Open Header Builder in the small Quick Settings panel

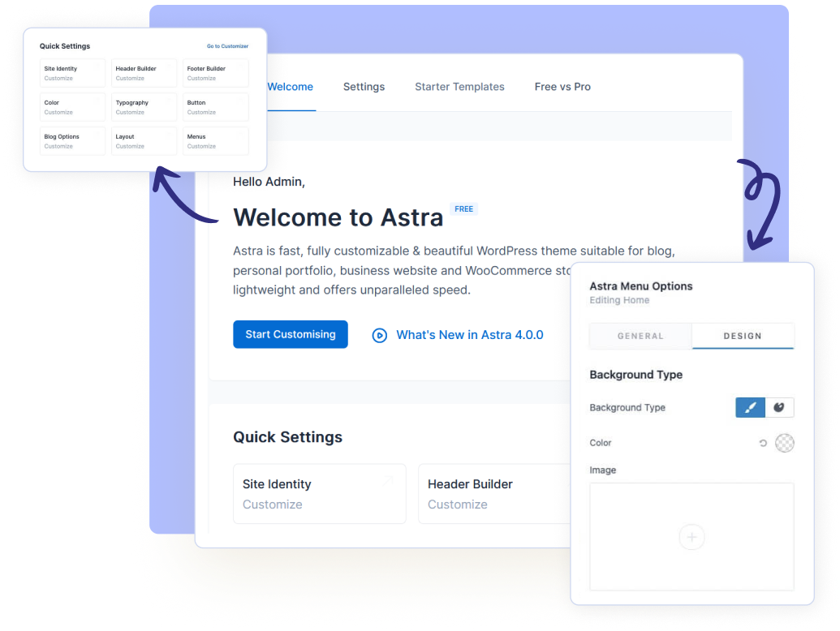coord(144,73)
